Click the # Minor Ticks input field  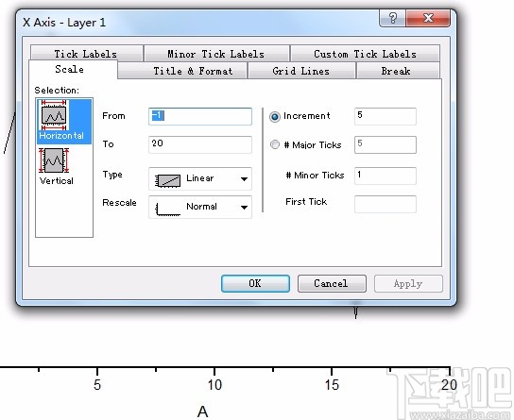pos(385,176)
